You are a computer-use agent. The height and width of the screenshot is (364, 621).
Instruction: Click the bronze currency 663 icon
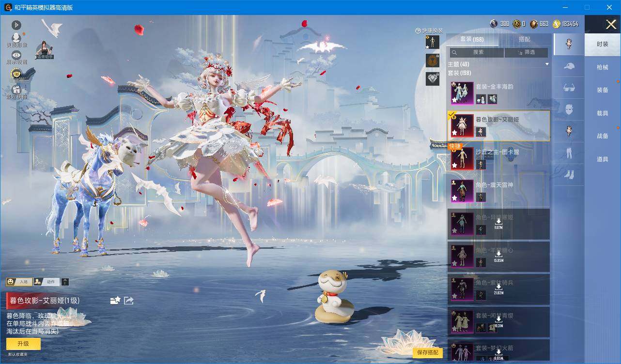point(534,24)
